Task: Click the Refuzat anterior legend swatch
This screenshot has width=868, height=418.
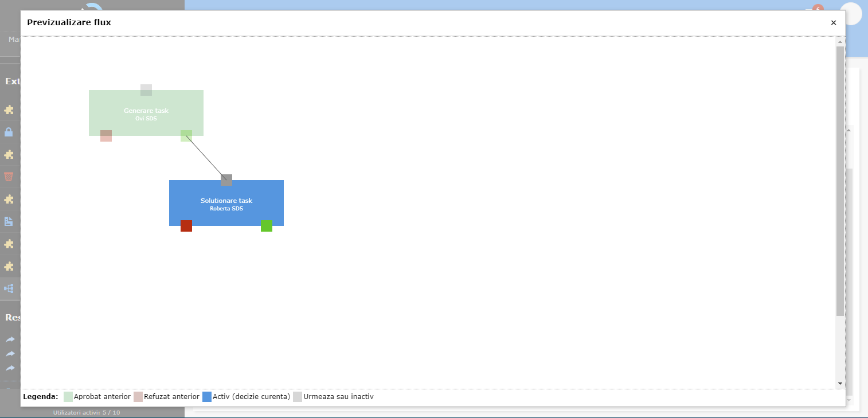Action: (x=138, y=397)
